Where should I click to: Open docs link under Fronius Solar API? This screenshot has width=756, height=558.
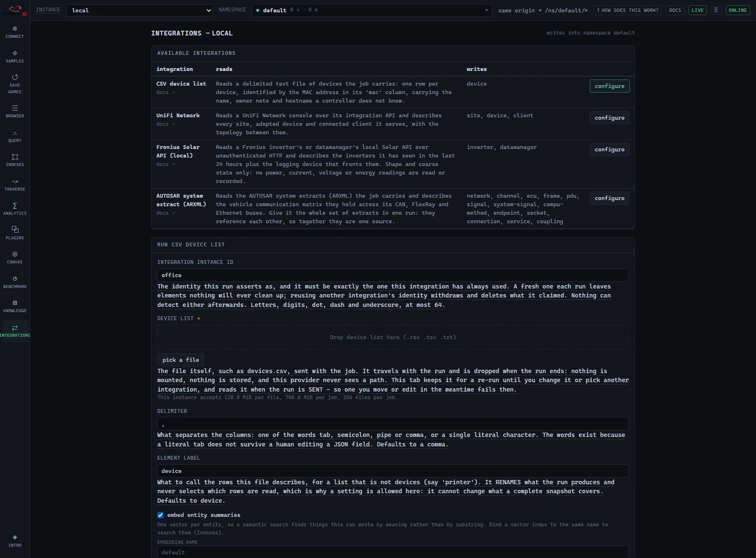coord(166,165)
